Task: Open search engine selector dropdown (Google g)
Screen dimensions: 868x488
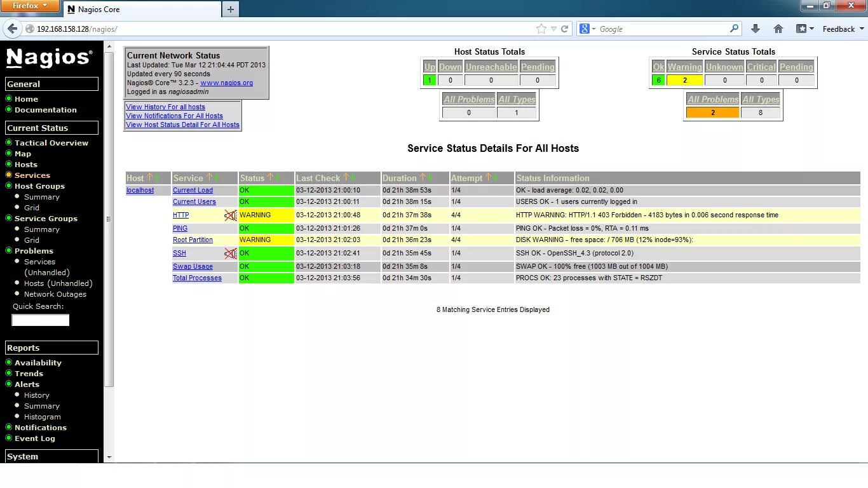Action: [x=588, y=29]
